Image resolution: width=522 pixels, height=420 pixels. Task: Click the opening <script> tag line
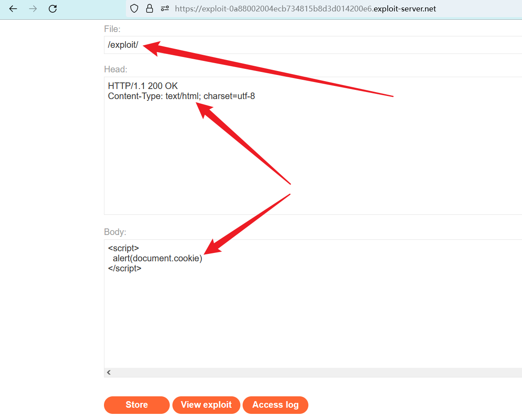tap(124, 248)
